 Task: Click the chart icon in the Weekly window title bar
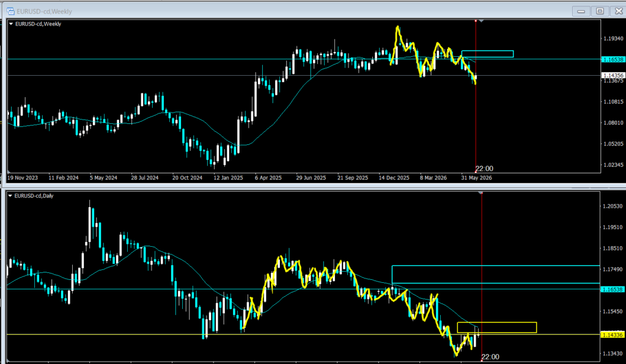[11, 11]
